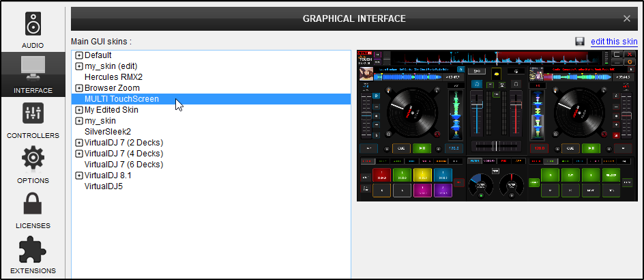This screenshot has width=644, height=280.
Task: Open Controllers mixer faders icon
Action: coord(33,113)
